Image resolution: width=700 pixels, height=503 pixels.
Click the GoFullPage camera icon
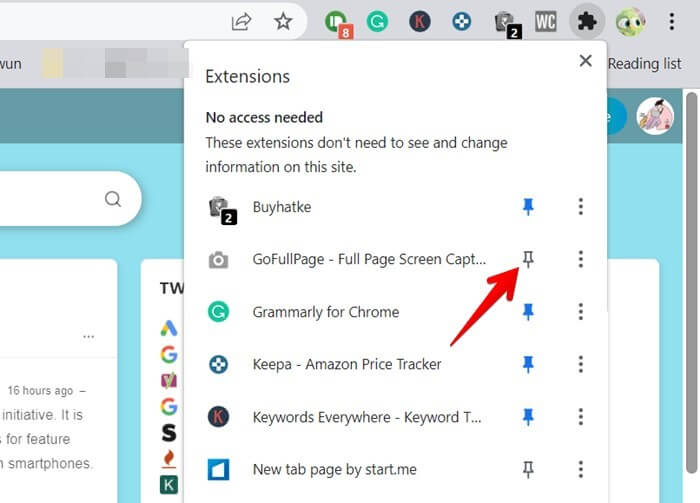[218, 259]
